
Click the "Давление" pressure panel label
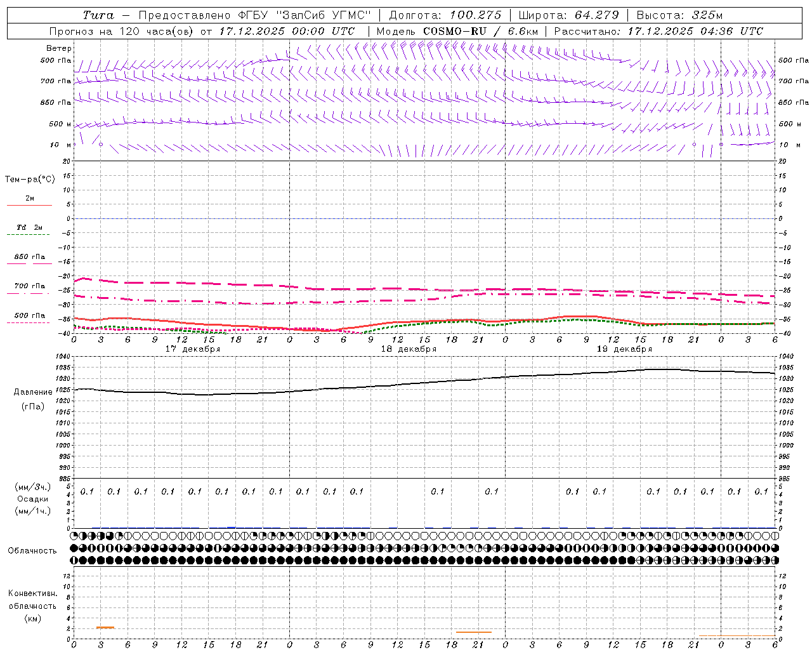(x=33, y=392)
